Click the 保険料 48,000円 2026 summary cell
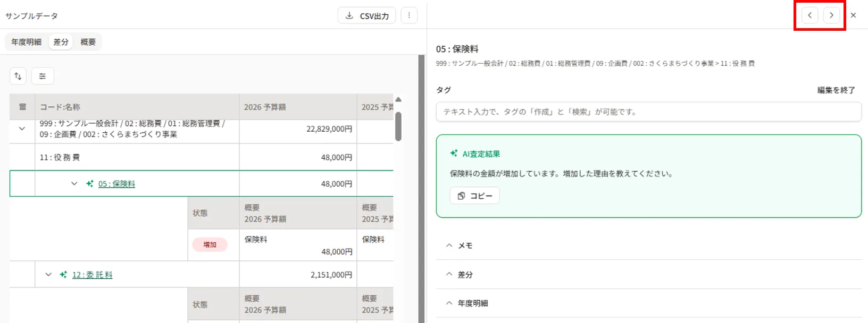 point(298,245)
